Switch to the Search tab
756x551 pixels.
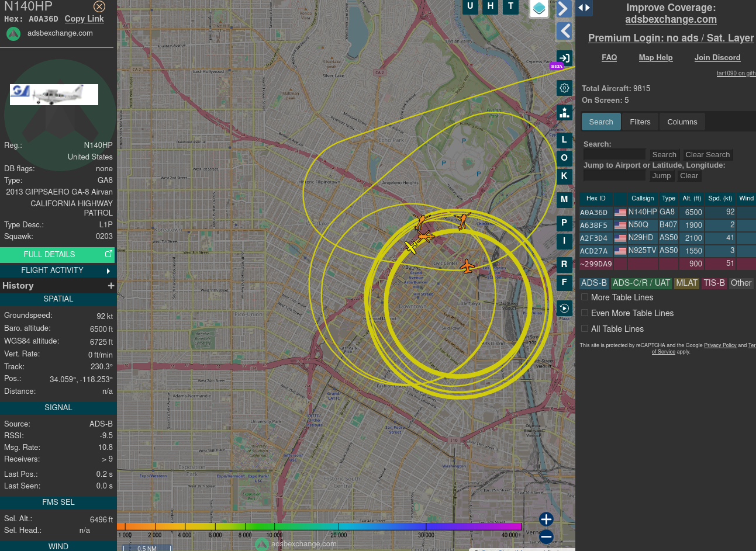coord(601,122)
